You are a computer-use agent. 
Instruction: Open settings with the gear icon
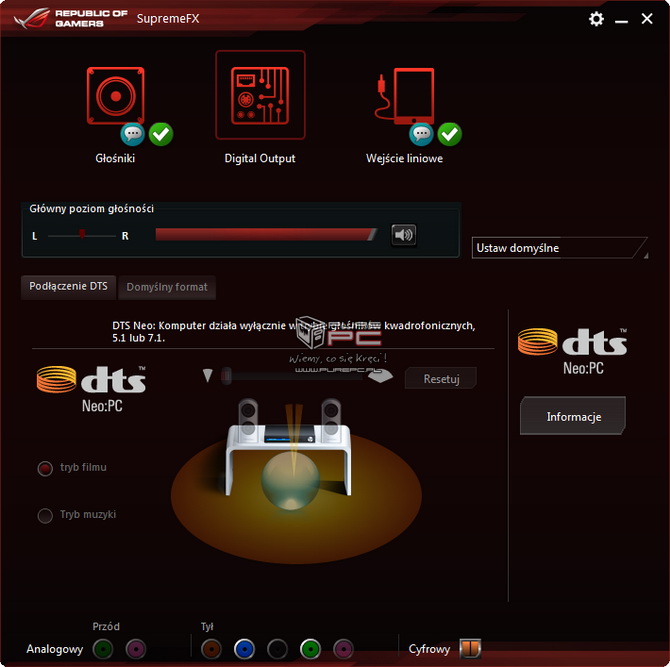[596, 19]
